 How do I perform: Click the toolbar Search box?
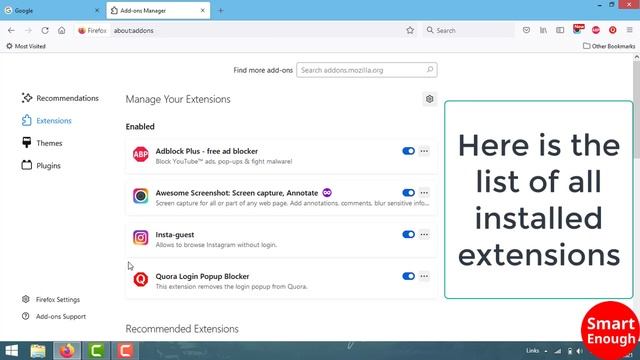click(468, 30)
